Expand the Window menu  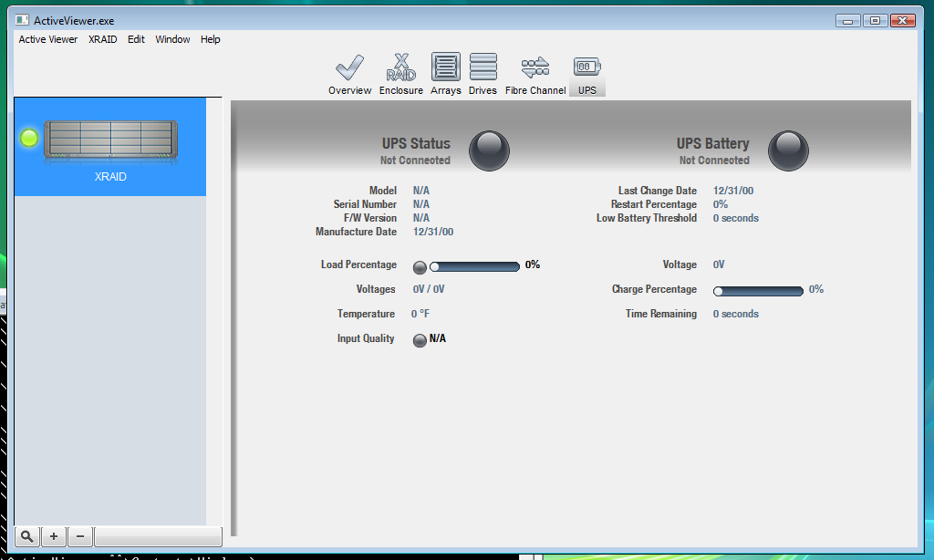point(172,39)
